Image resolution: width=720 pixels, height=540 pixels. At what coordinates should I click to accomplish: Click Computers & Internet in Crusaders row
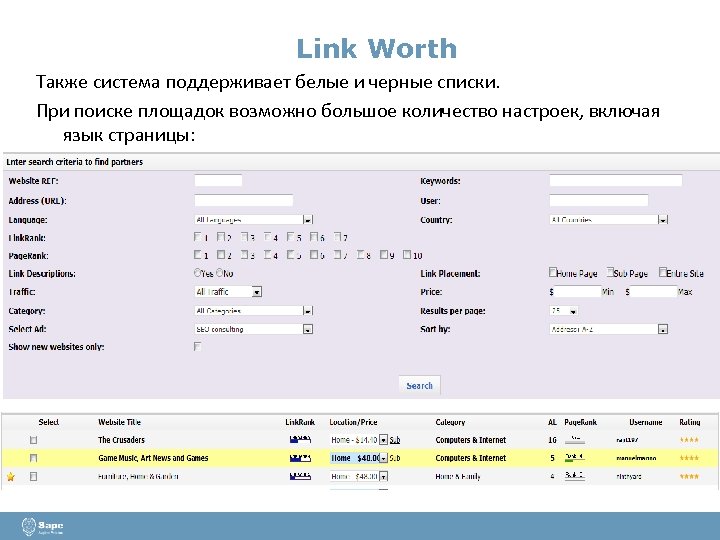(471, 440)
